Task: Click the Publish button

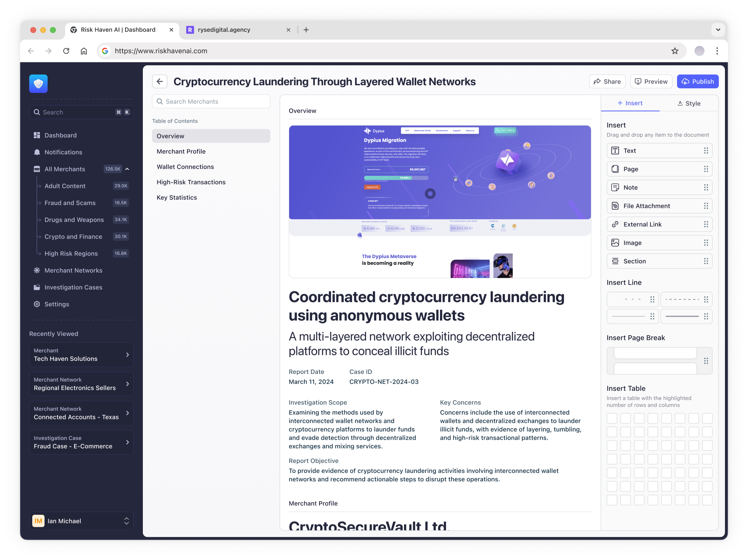Action: [x=697, y=81]
